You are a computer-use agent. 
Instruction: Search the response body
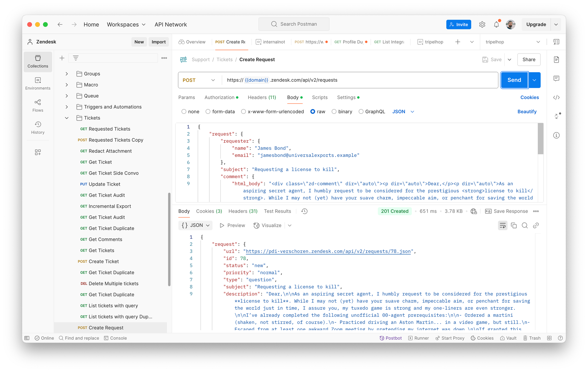pyautogui.click(x=524, y=225)
